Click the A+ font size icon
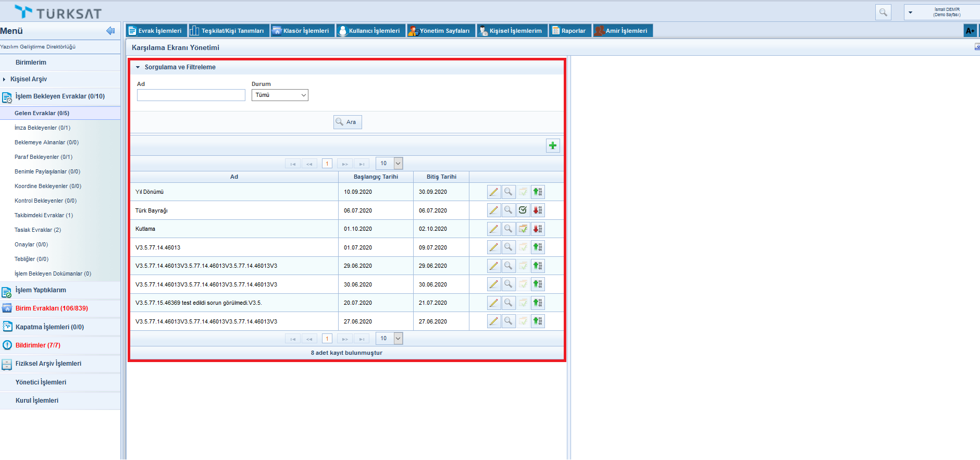The image size is (980, 460). pyautogui.click(x=970, y=31)
